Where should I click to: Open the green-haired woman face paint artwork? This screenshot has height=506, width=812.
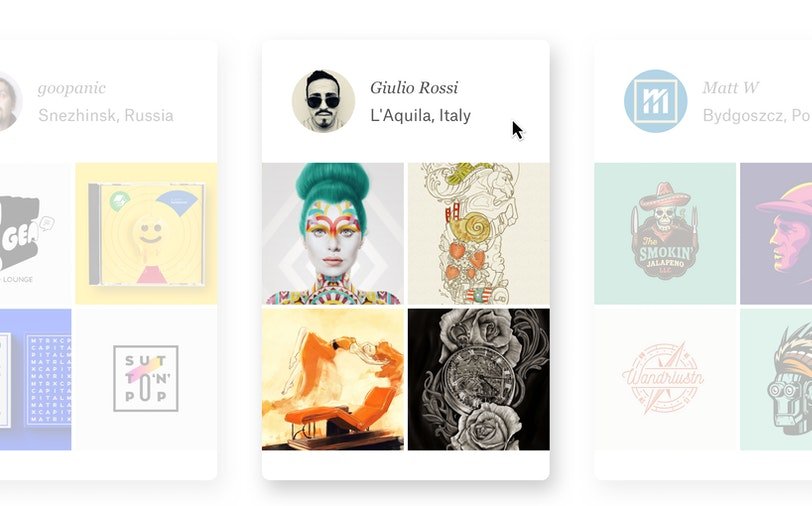(x=332, y=234)
